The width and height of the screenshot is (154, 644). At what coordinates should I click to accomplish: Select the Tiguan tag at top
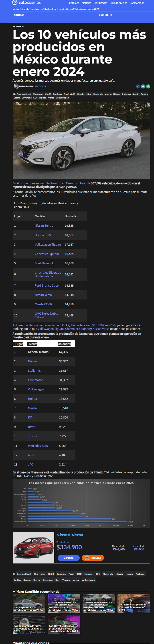click(x=43, y=98)
